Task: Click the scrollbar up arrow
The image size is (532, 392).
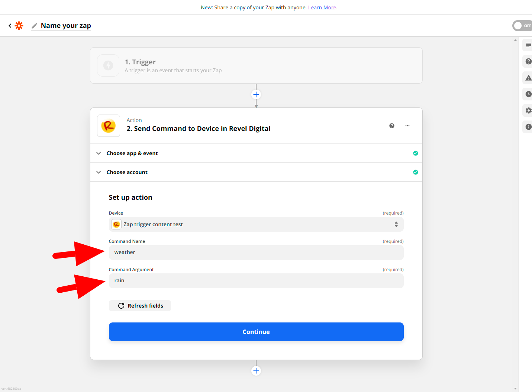Action: [x=515, y=40]
